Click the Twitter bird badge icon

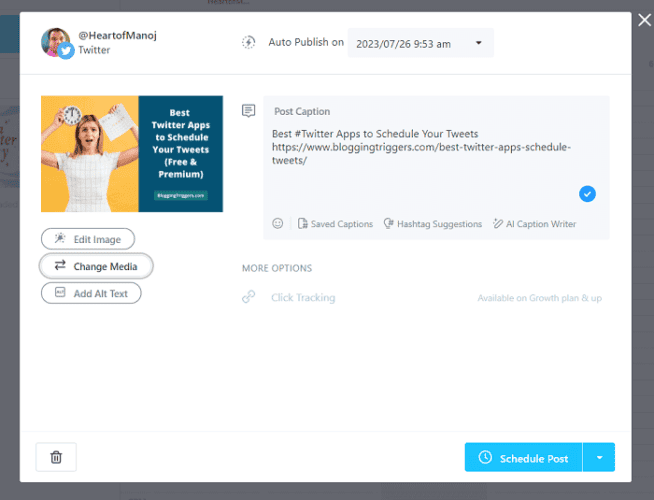point(65,51)
